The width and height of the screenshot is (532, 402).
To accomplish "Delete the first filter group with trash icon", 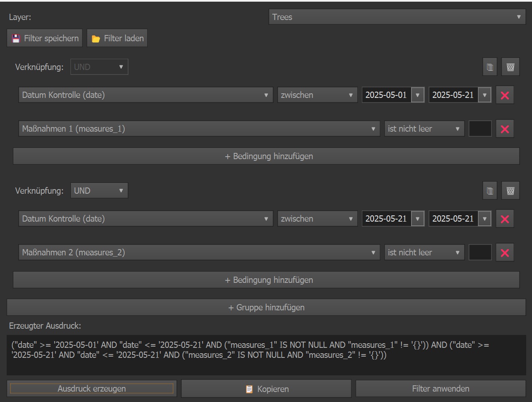I will click(510, 67).
